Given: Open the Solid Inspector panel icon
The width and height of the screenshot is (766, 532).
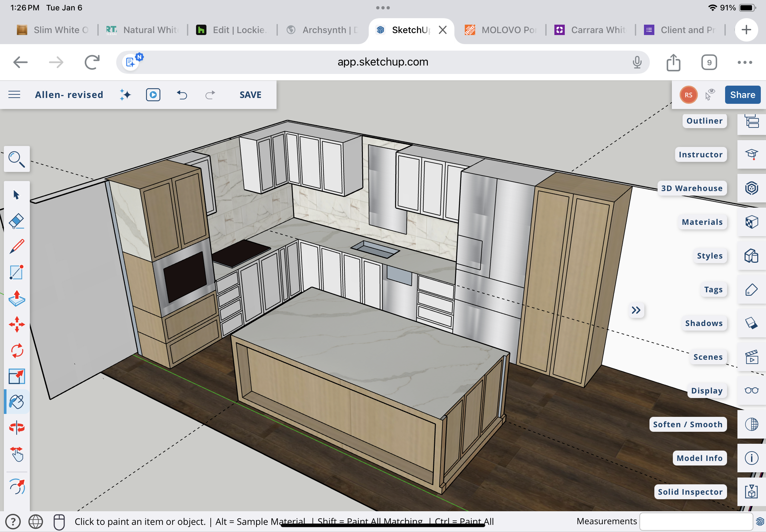Looking at the screenshot, I should [x=751, y=492].
